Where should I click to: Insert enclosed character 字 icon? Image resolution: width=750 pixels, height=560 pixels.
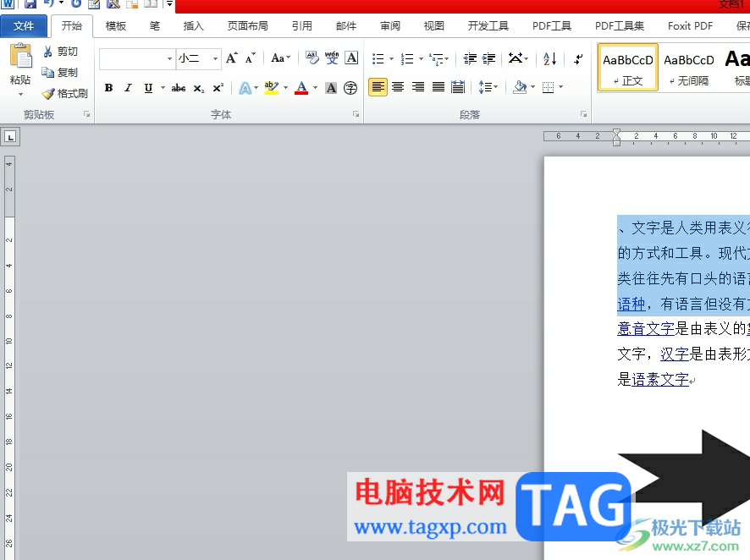(x=350, y=88)
